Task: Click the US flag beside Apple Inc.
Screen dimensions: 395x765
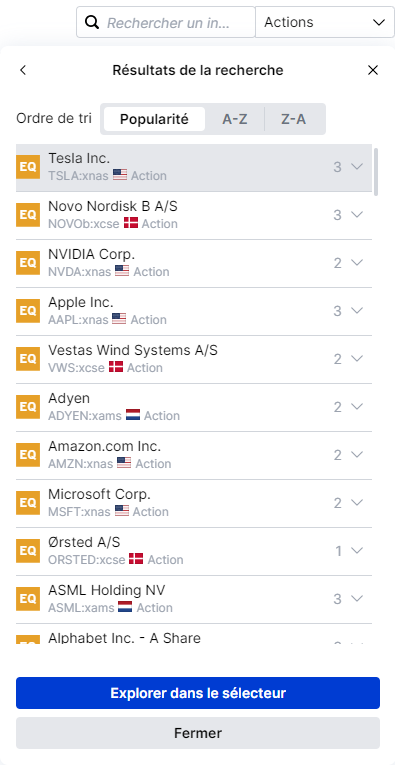Action: click(x=119, y=319)
